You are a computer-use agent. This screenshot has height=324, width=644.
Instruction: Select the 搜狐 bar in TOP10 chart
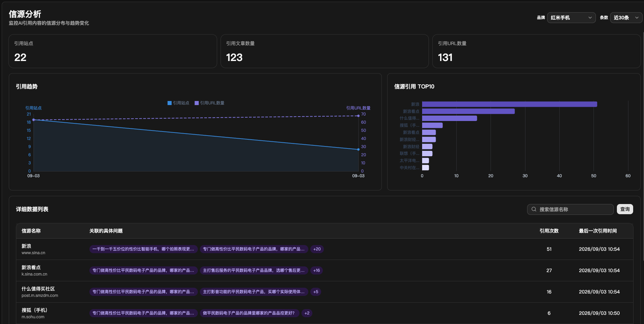(432, 125)
